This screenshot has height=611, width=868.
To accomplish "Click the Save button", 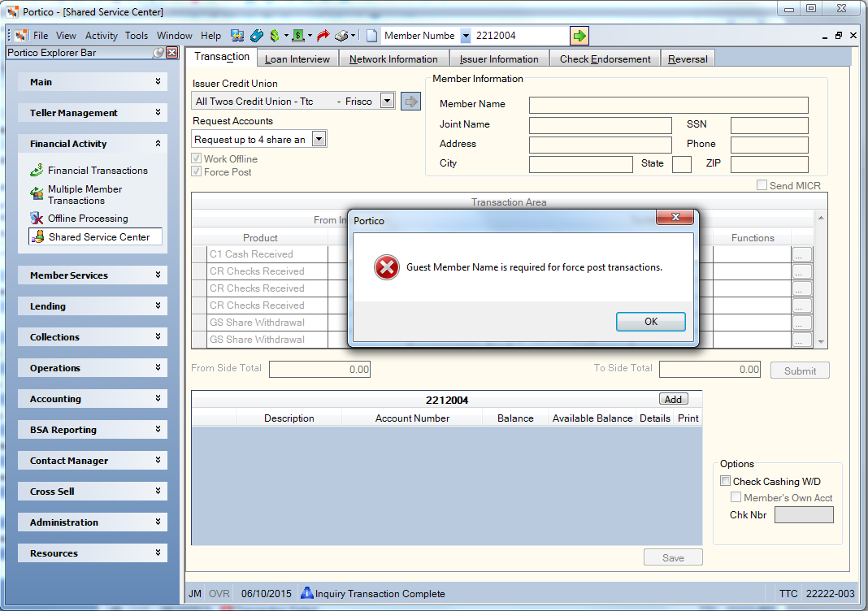I will pos(673,557).
